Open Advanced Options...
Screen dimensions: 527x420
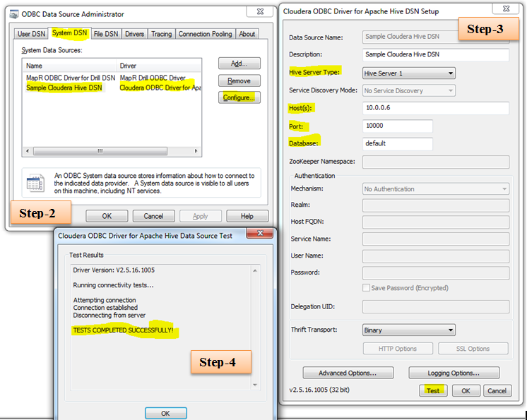[348, 373]
